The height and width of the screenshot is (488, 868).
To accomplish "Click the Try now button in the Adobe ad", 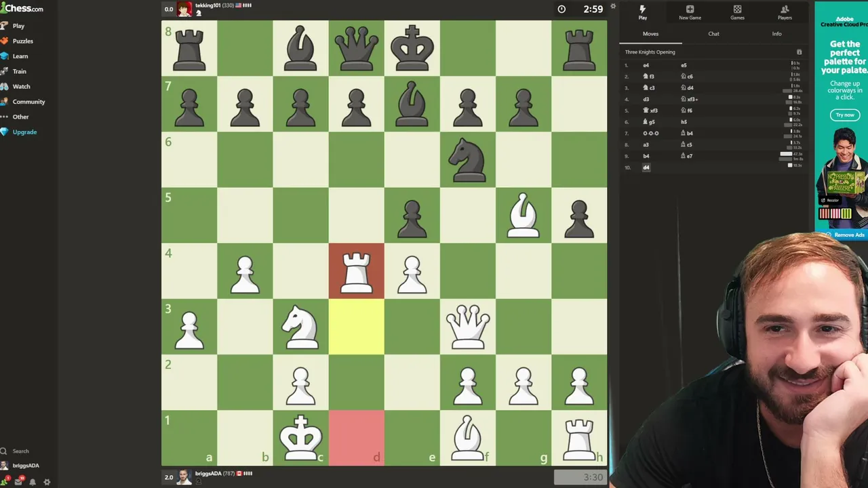I will [x=845, y=115].
